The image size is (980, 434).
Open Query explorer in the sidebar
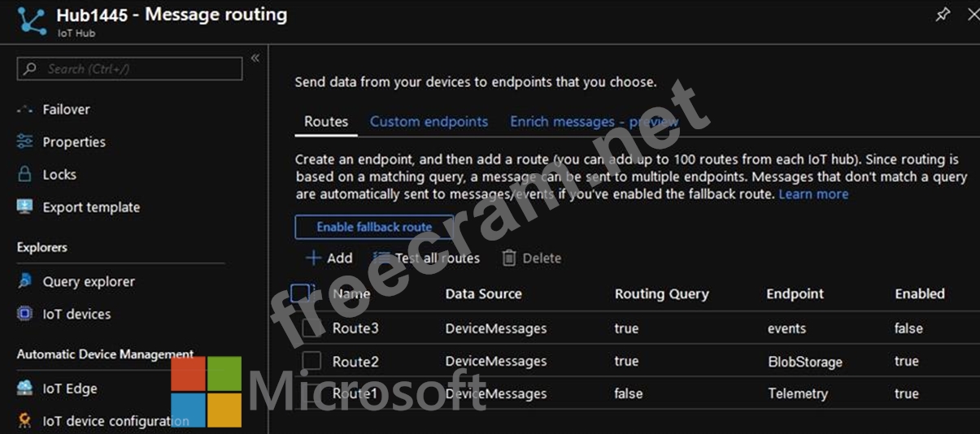[x=89, y=281]
